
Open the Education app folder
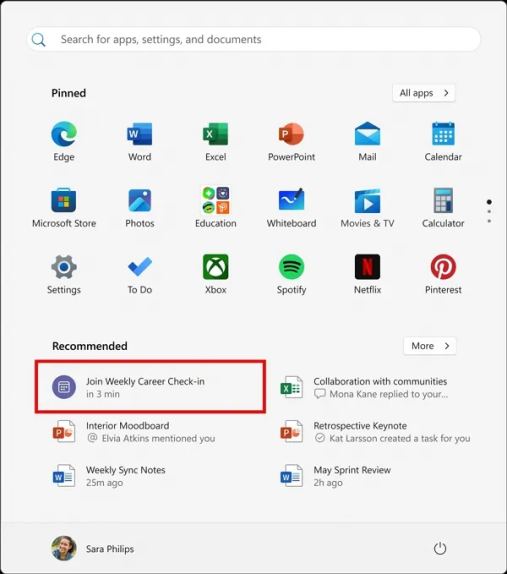pos(216,208)
